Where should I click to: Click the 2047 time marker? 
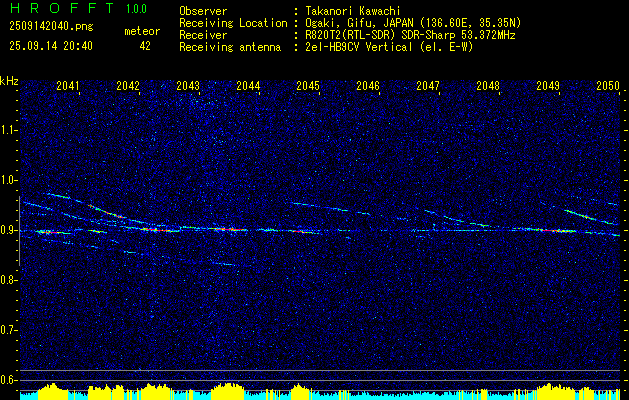(x=428, y=86)
